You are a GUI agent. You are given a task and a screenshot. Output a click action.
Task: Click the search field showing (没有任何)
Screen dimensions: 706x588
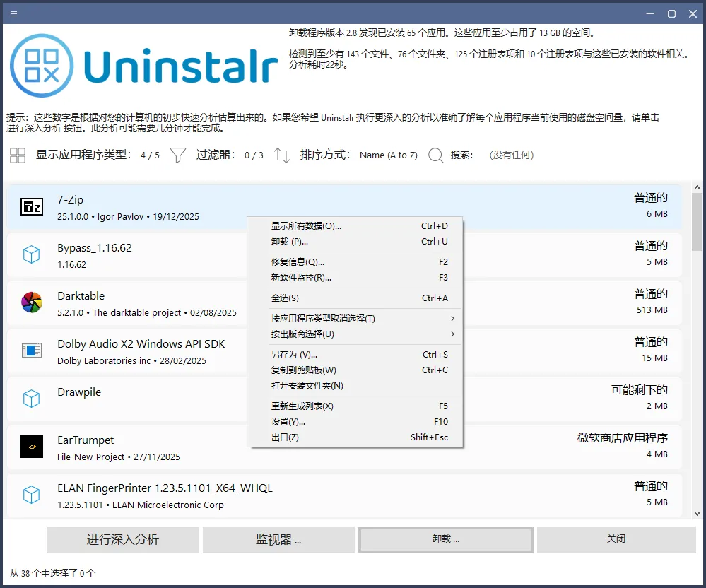pos(512,155)
